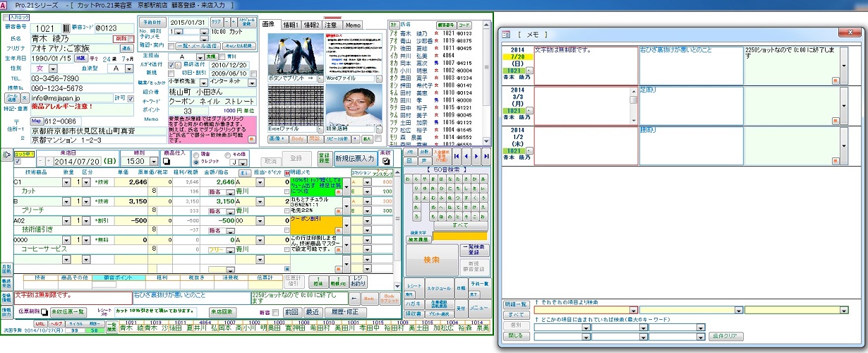Screen dimensions: 868x353
Task: Click the orange icon in the yellow クーポン割引 memo
Action: [x=337, y=229]
